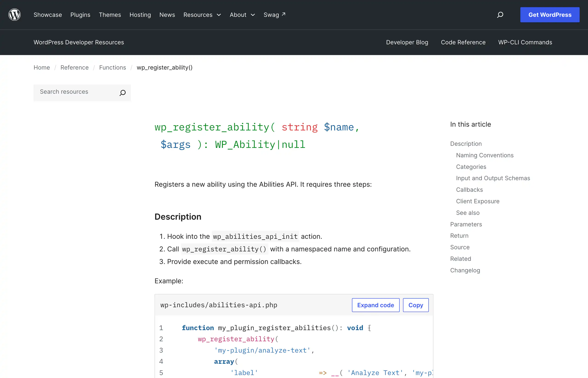Click 'my-plugin/analyze-text' string in code
The width and height of the screenshot is (588, 378).
[262, 350]
